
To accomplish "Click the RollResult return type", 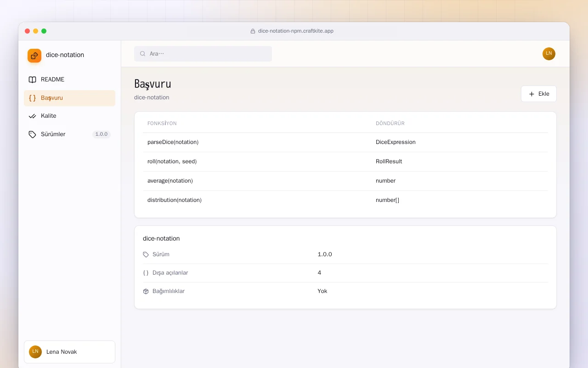I will pos(389,161).
